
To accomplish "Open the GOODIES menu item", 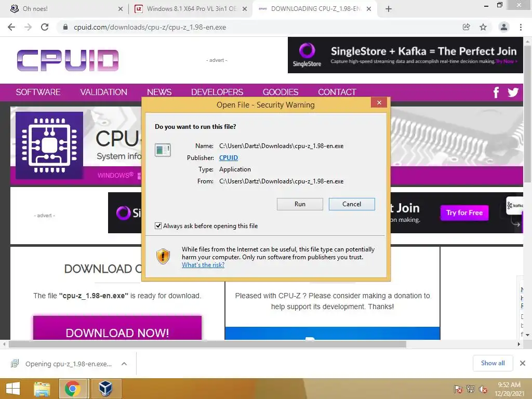I will tap(281, 92).
